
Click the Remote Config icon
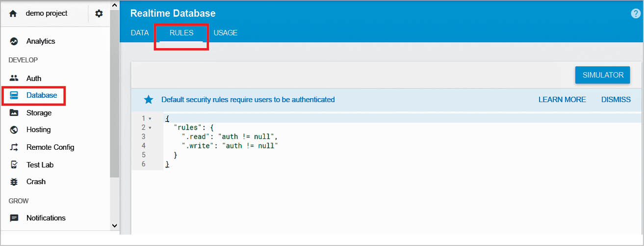click(x=14, y=147)
